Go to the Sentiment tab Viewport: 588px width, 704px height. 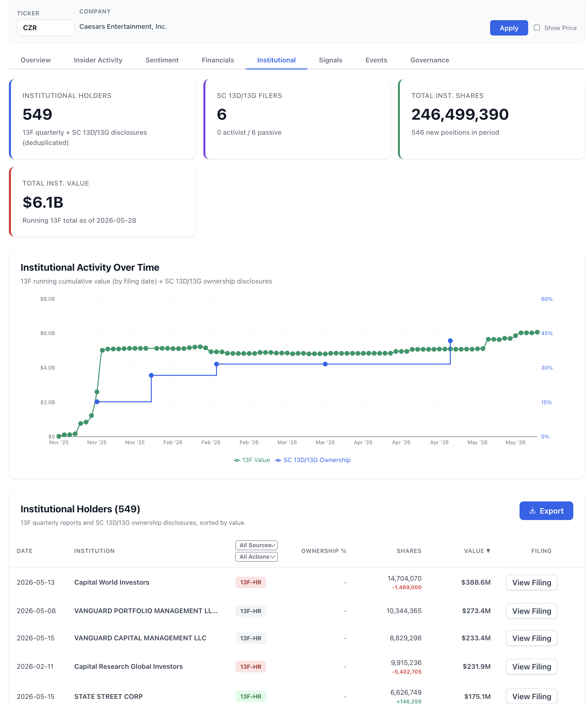(x=162, y=60)
